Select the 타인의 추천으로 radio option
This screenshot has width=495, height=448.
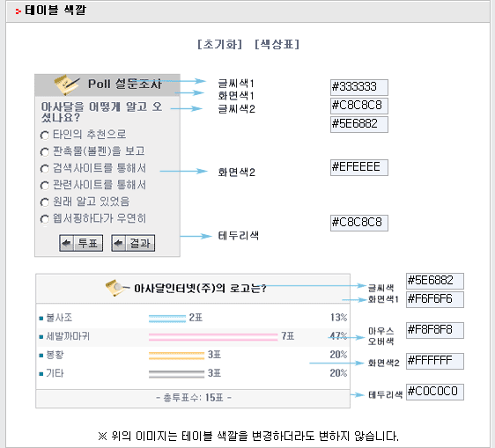coord(45,136)
